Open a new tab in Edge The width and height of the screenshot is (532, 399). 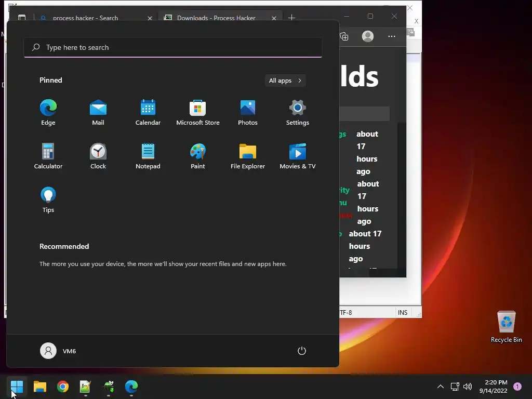(291, 17)
